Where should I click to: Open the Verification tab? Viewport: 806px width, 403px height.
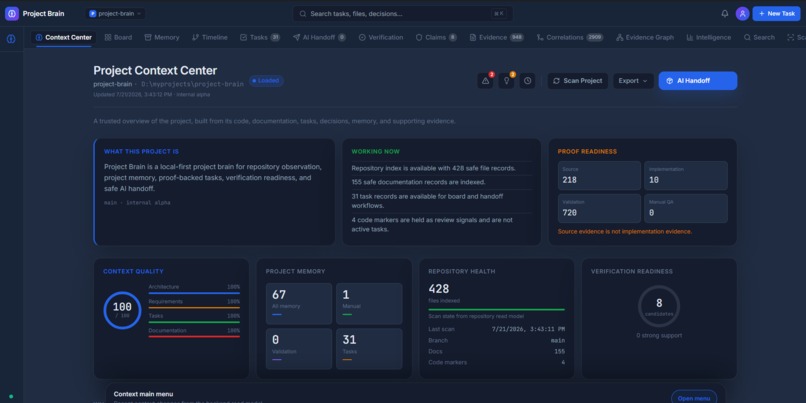pyautogui.click(x=381, y=38)
